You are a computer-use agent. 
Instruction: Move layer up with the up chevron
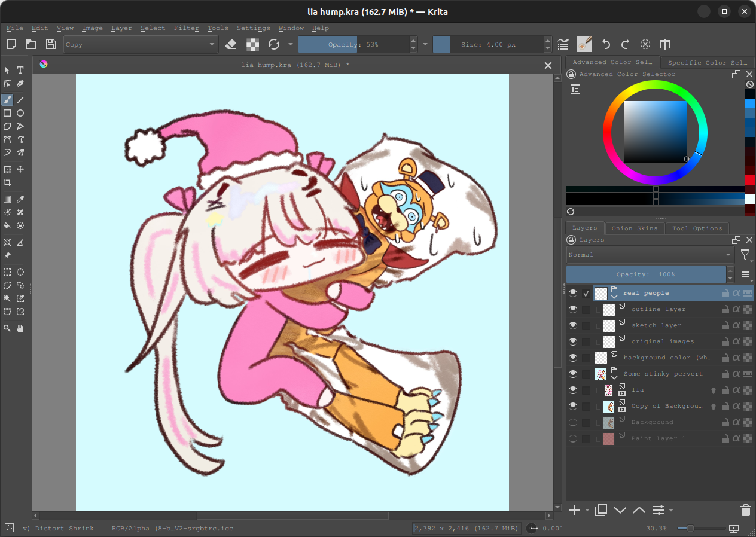(x=639, y=510)
